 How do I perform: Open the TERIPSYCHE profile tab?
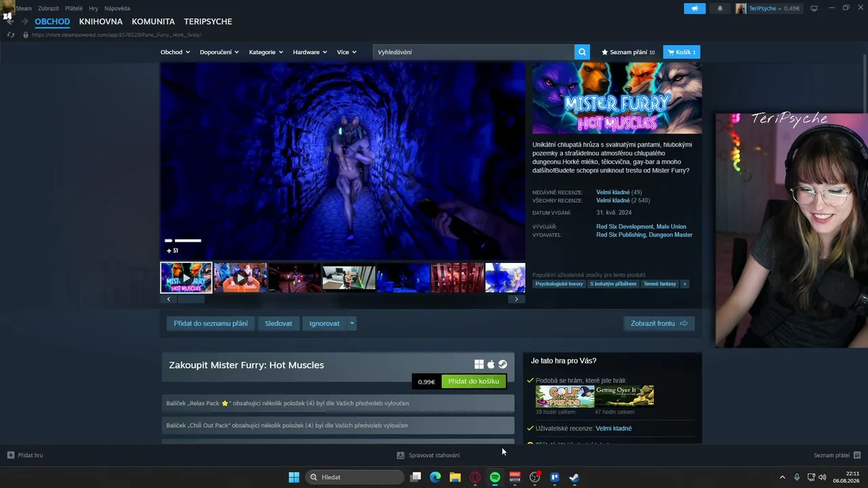coord(208,22)
